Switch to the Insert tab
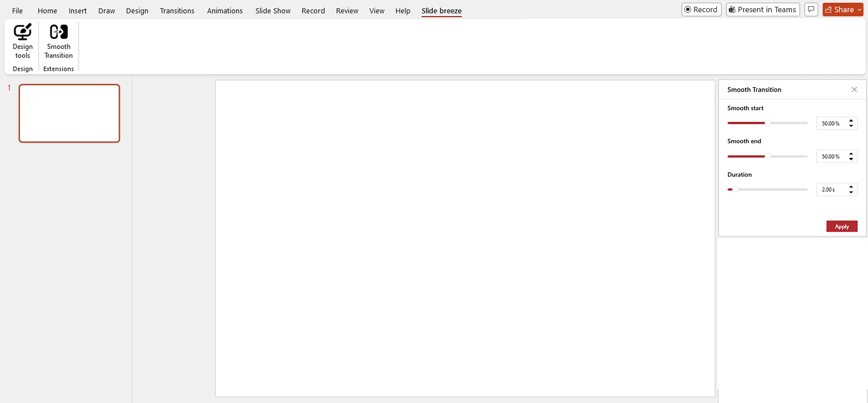 pos(78,10)
